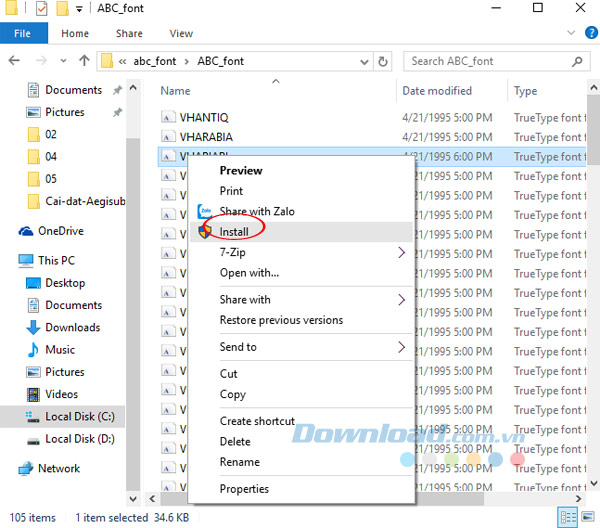
Task: Switch to Large icons view layout
Action: point(588,517)
